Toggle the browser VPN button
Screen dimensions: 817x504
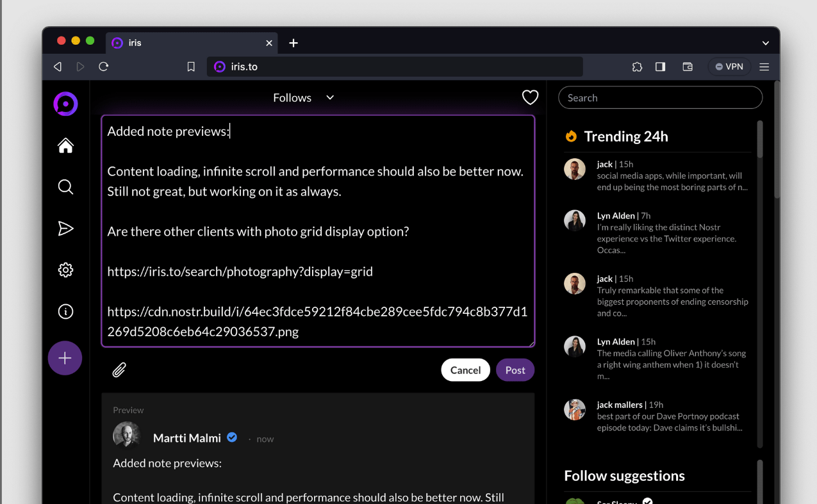click(729, 67)
